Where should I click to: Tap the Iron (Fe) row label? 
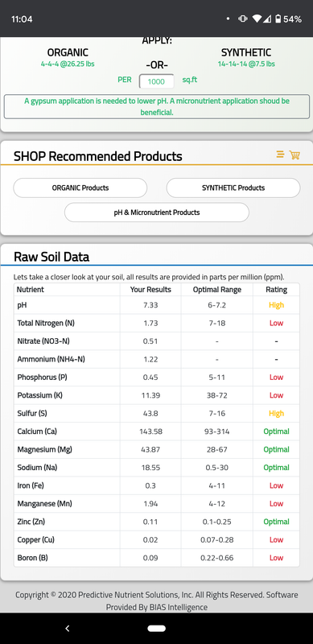31,486
